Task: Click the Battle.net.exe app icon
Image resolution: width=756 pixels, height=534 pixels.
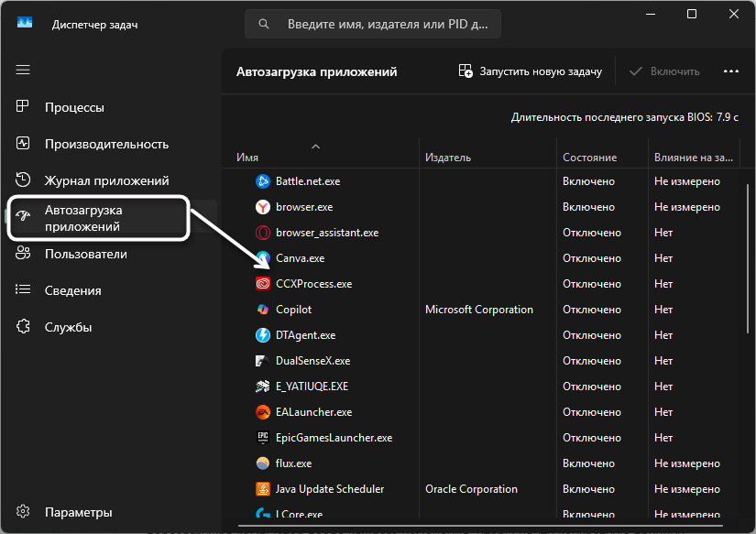Action: pyautogui.click(x=262, y=181)
